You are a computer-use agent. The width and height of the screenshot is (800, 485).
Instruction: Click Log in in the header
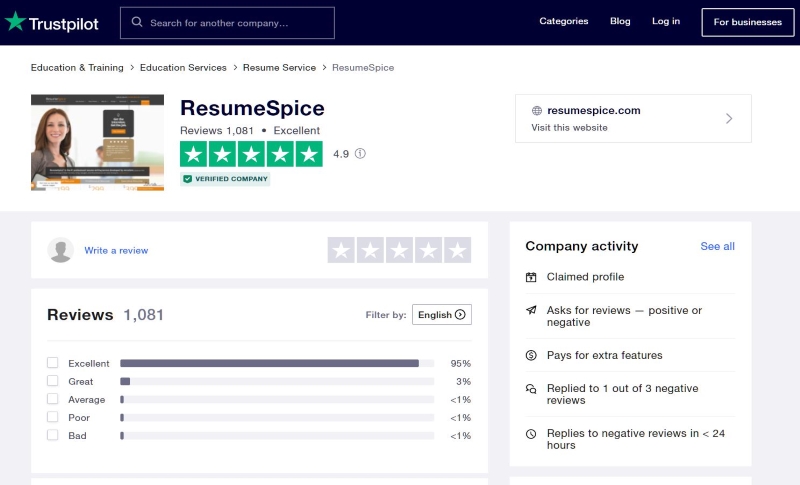[x=666, y=21]
